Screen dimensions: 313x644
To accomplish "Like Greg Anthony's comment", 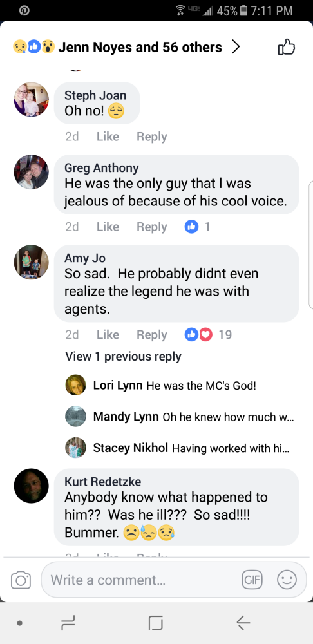I will click(x=108, y=227).
